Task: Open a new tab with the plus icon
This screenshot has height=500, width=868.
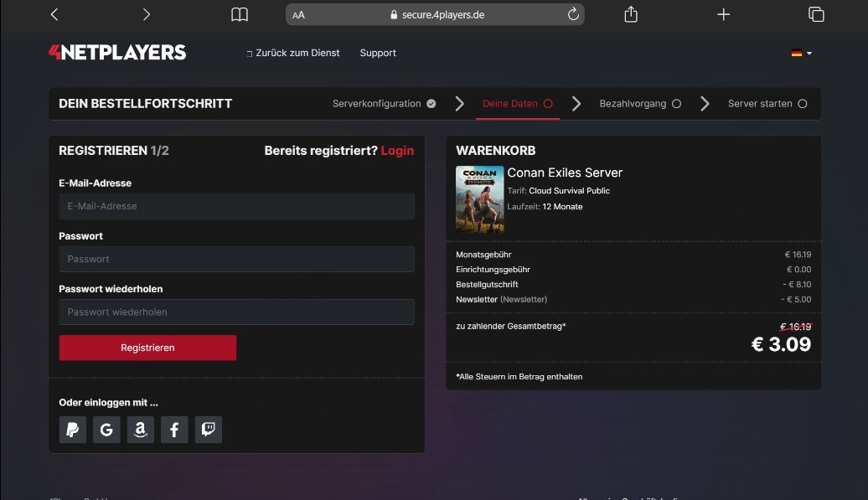Action: coord(724,14)
